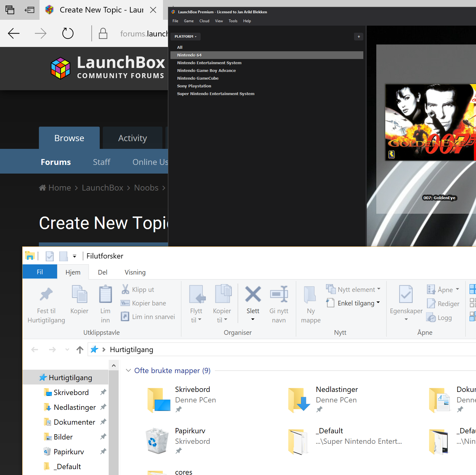Open the Staff sub-navigation link

point(102,162)
